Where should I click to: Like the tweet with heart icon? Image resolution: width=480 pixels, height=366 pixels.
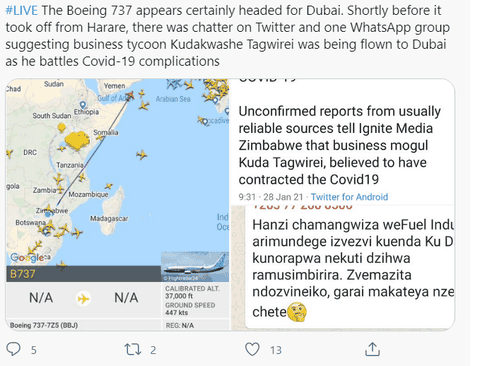point(252,349)
